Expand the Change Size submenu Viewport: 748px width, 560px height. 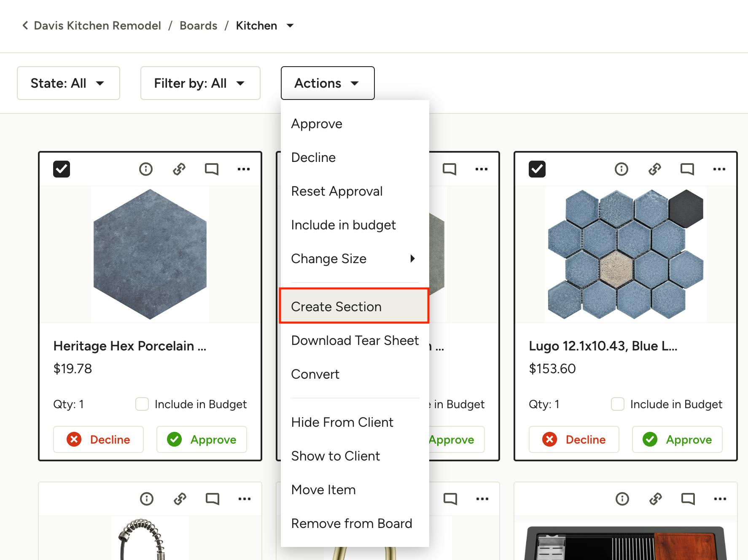355,258
